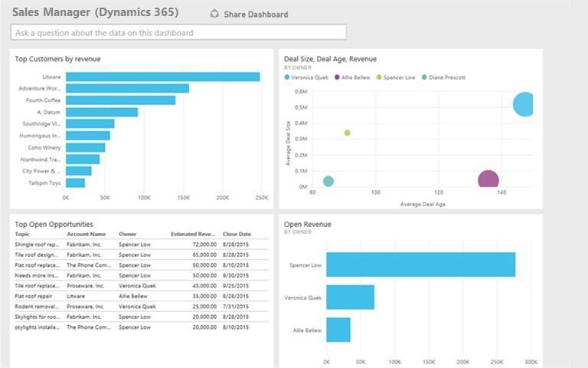Click the Share Dashboard icon

214,14
